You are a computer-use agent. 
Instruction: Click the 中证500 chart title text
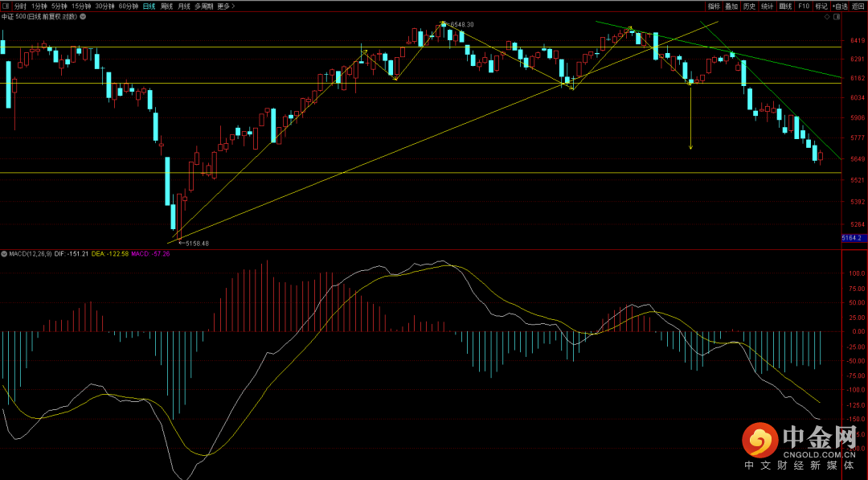coord(39,17)
